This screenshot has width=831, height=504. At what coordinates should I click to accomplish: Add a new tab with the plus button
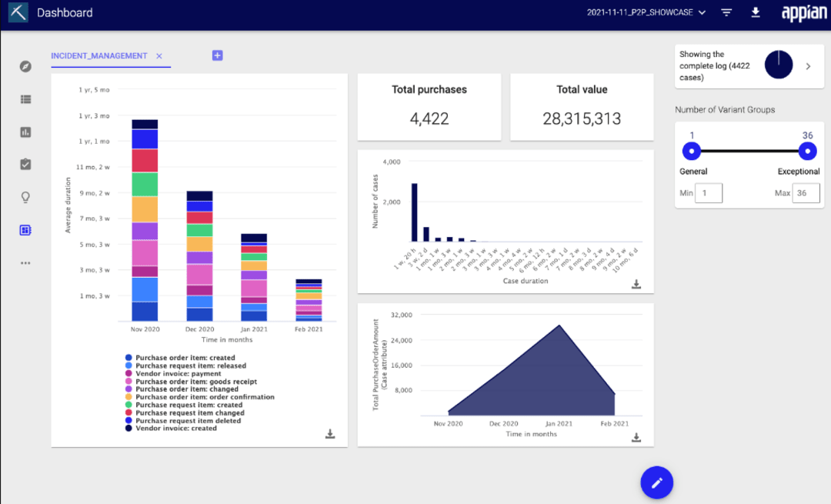coord(217,55)
